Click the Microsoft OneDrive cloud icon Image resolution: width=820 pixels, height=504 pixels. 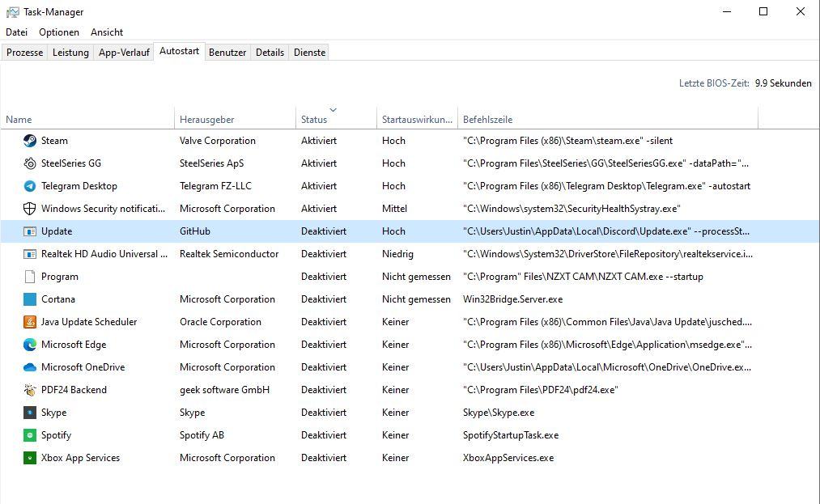[30, 367]
